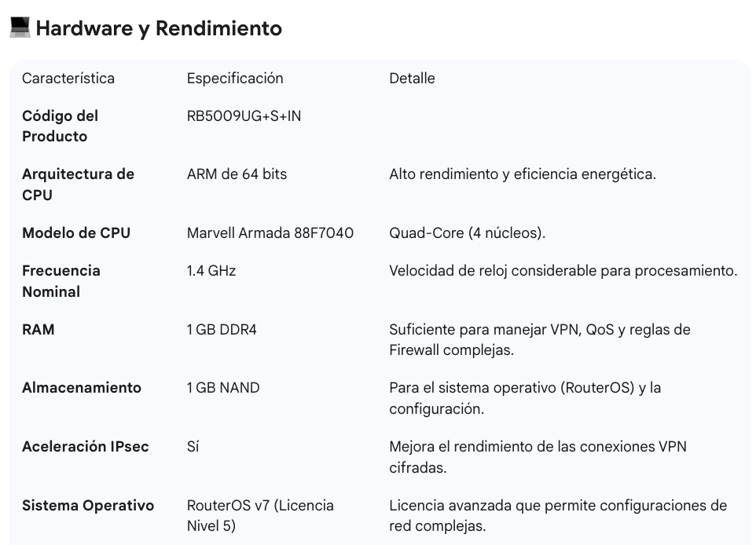This screenshot has width=756, height=545.
Task: Click the "Frecuencia Nominal" row label
Action: click(x=61, y=280)
